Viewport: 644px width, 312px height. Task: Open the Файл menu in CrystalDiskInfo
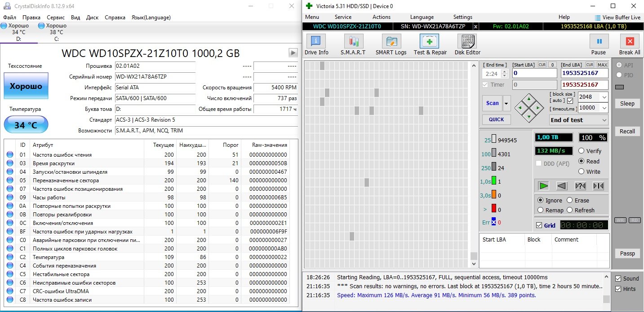point(9,18)
